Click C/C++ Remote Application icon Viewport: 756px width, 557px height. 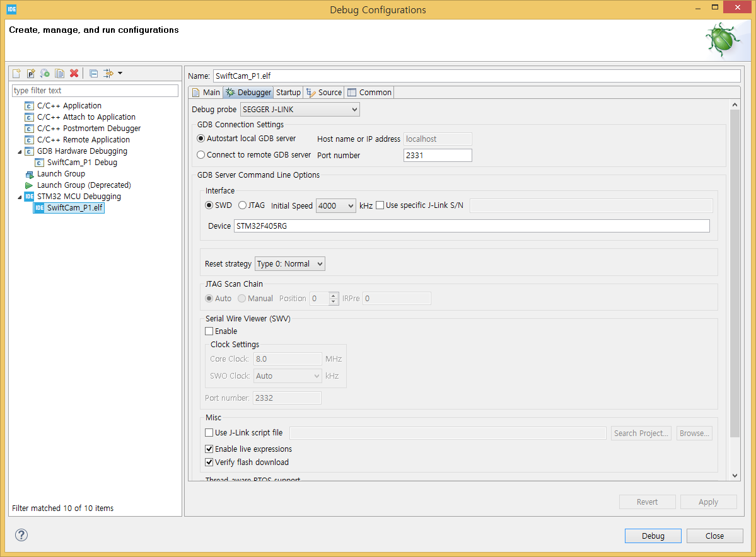click(29, 140)
